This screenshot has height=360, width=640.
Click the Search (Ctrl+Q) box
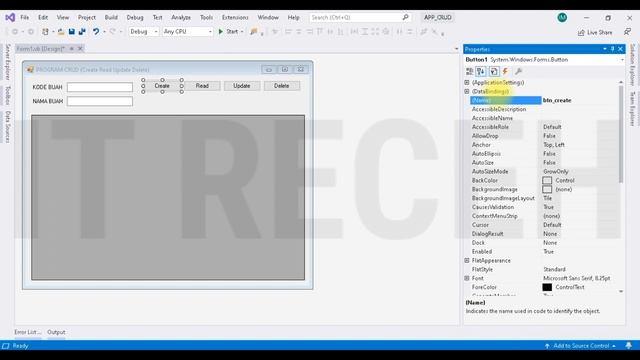click(x=360, y=18)
